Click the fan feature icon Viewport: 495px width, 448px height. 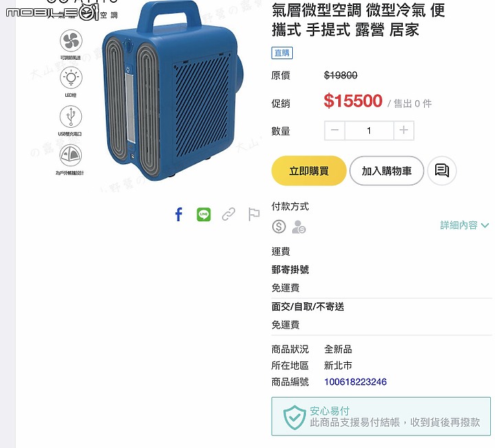(x=71, y=41)
